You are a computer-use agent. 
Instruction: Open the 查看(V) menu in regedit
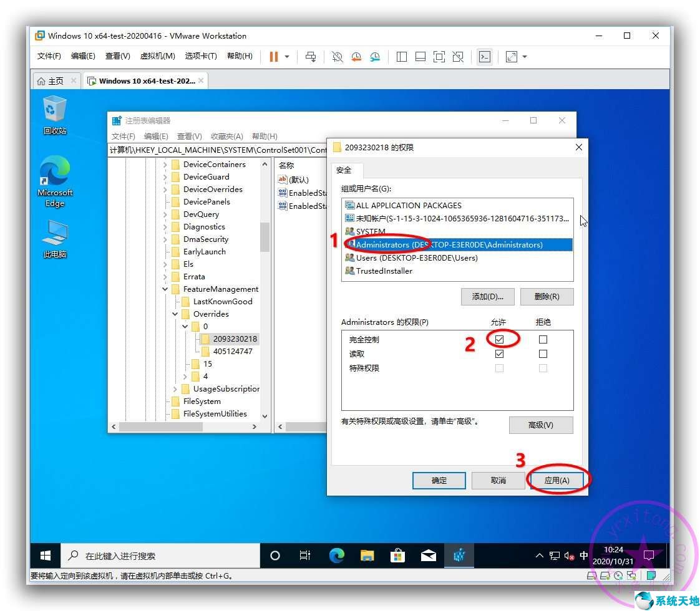189,136
